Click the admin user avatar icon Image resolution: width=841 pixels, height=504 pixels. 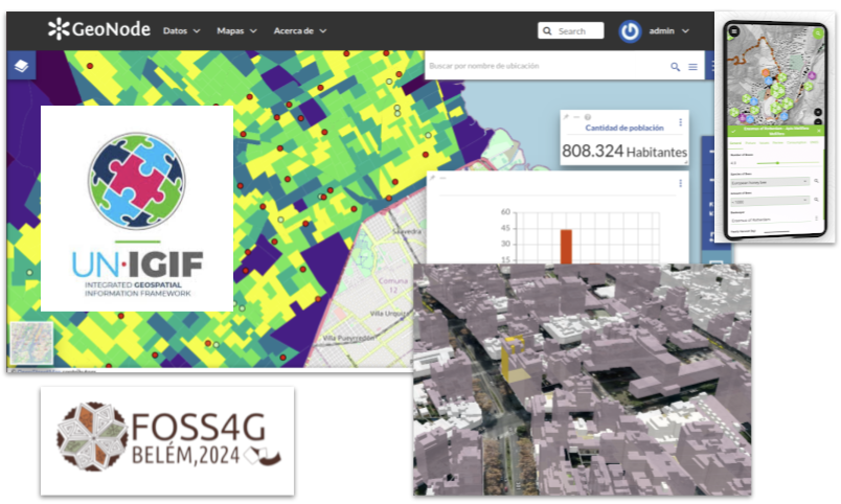tap(630, 31)
